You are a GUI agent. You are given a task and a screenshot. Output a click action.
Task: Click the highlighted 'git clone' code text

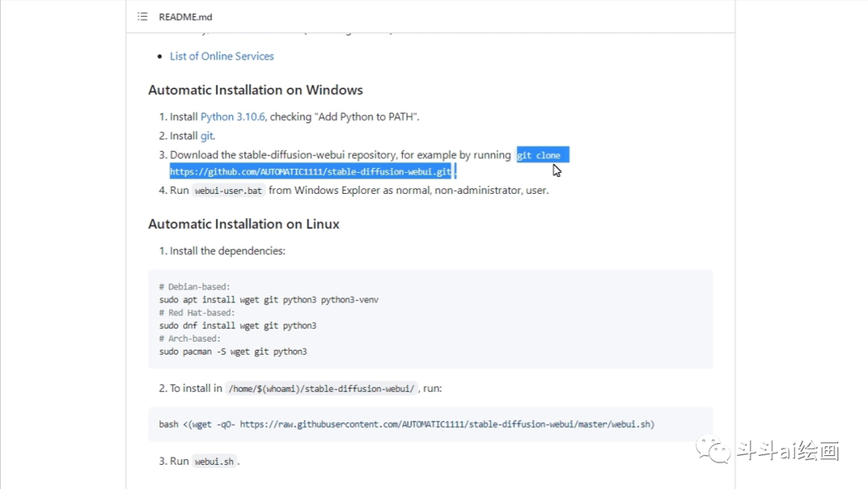click(x=538, y=155)
